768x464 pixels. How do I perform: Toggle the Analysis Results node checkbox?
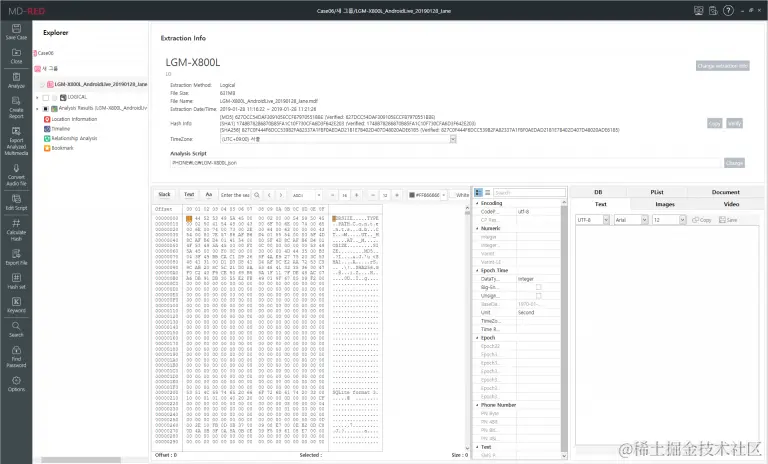coord(46,108)
